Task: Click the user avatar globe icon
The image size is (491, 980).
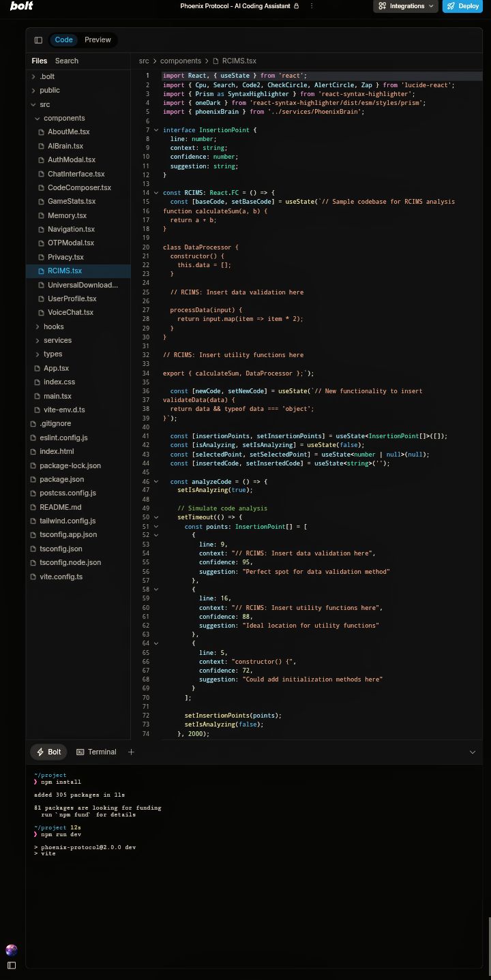Action: [12, 950]
